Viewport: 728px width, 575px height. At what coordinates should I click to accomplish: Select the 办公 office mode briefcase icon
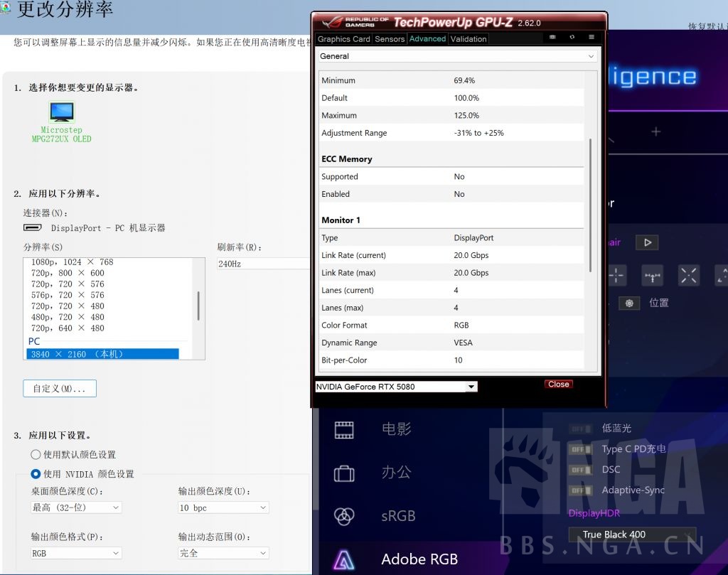(346, 472)
